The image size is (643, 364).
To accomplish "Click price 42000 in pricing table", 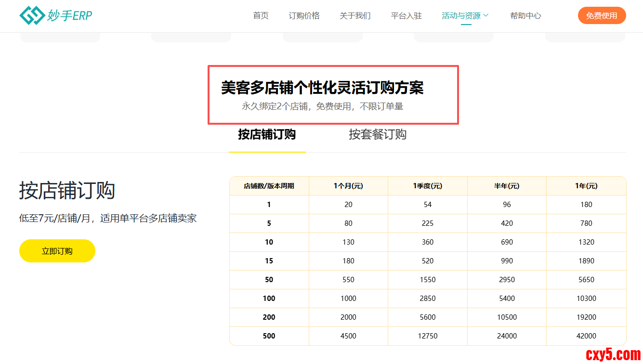I will (x=586, y=336).
